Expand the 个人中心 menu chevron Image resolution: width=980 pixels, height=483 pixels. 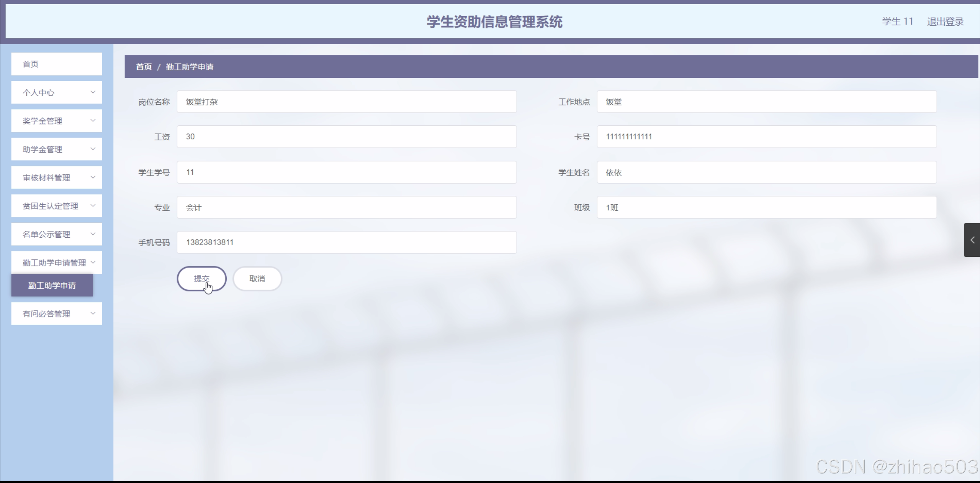point(93,92)
